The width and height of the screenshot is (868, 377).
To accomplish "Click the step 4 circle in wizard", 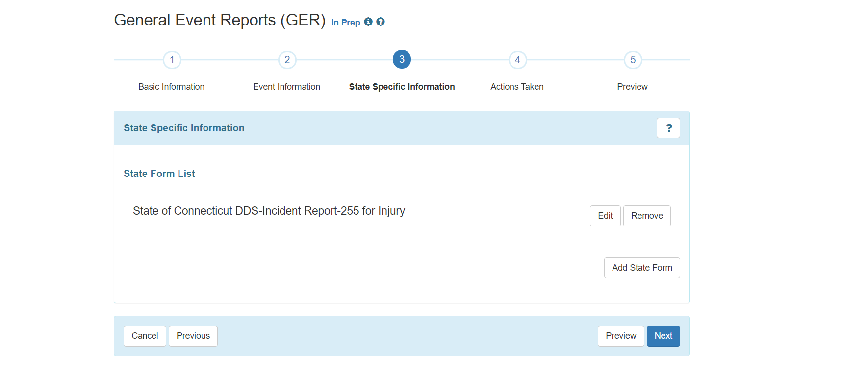I will pos(517,60).
